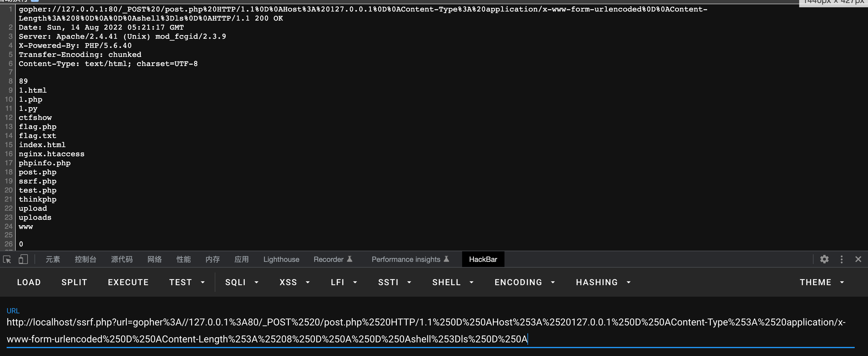Click the 1.py entry
The image size is (868, 356).
(x=28, y=109)
